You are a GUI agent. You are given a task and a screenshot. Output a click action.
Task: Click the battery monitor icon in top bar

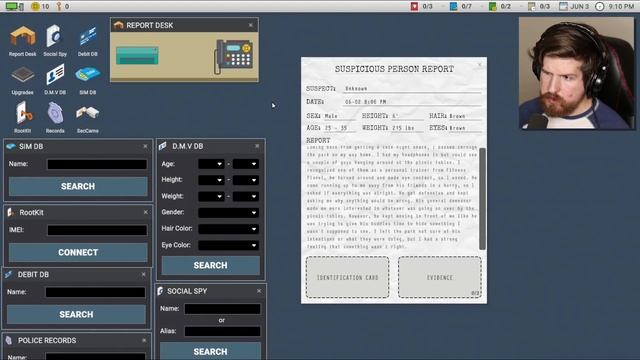(x=14, y=6)
